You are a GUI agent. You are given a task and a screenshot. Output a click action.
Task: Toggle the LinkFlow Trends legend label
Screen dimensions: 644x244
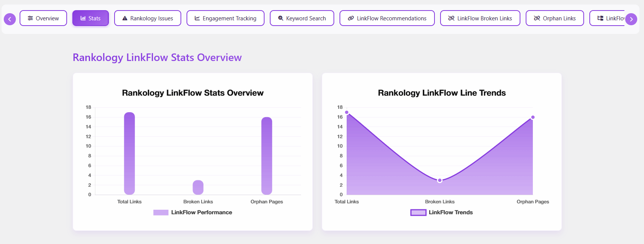click(x=451, y=212)
